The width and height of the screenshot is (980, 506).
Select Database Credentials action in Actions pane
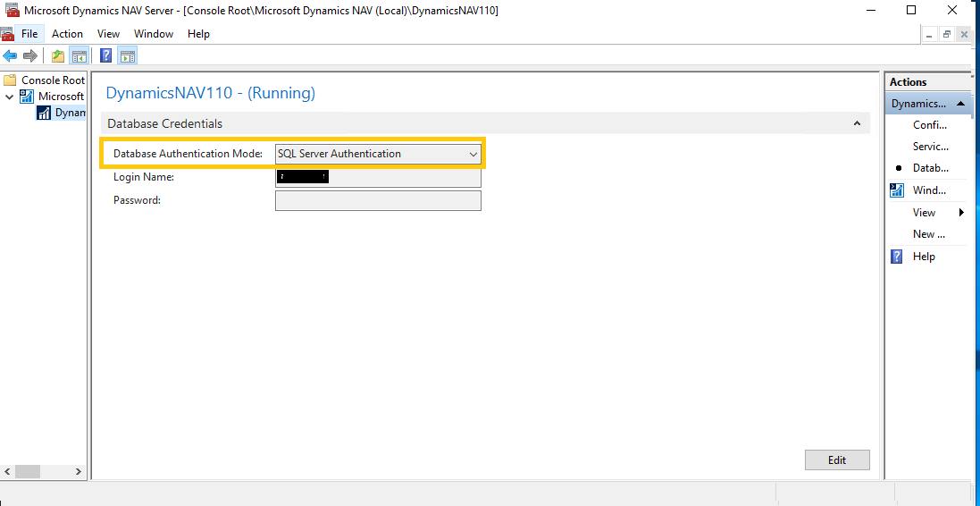[x=931, y=168]
